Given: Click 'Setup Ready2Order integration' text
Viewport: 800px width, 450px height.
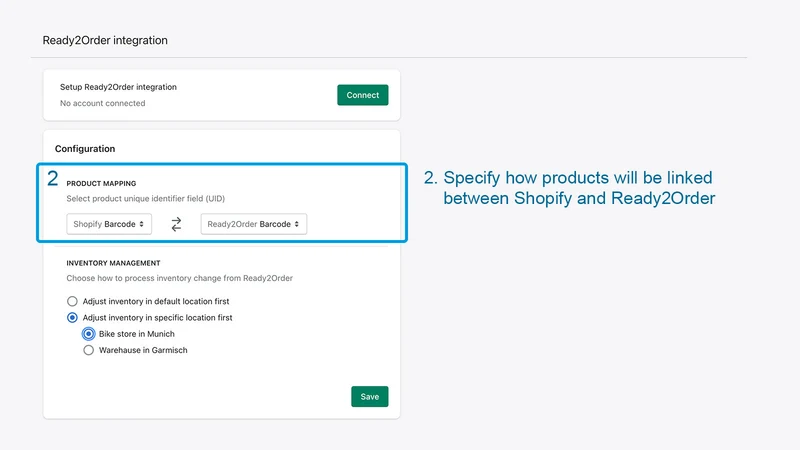Looking at the screenshot, I should pyautogui.click(x=118, y=87).
